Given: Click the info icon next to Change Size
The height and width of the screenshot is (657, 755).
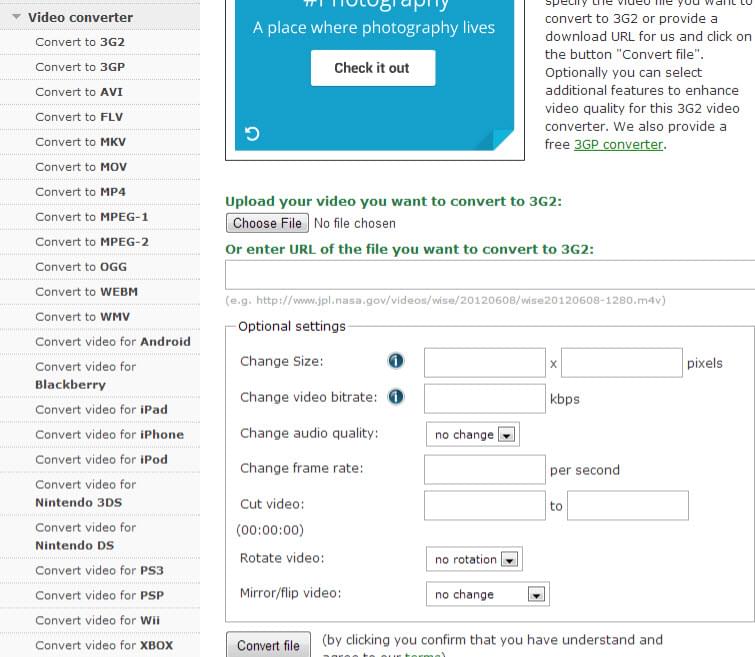Looking at the screenshot, I should pyautogui.click(x=395, y=362).
